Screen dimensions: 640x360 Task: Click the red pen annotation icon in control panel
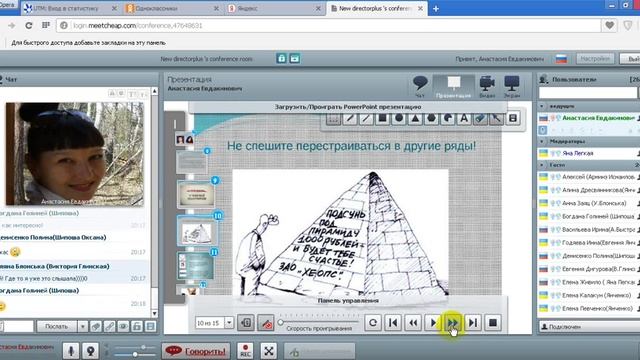click(266, 323)
